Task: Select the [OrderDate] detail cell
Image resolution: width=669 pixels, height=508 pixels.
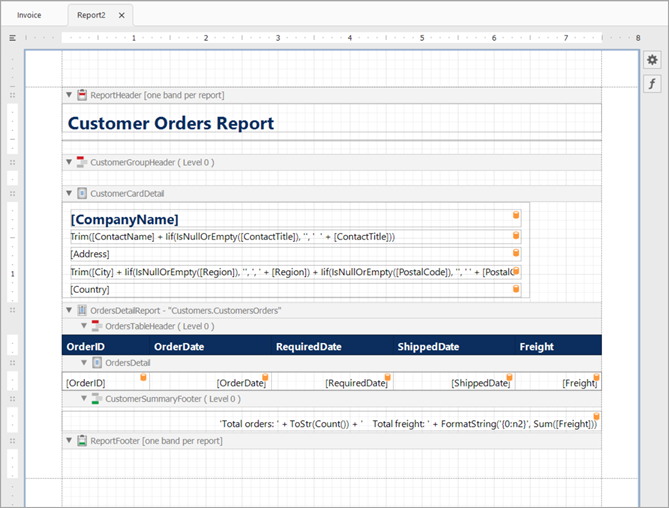Action: [x=210, y=382]
